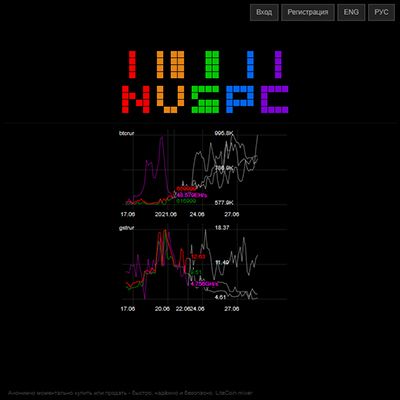400x400 pixels.
Task: Open the btcrur price chart
Action: [203, 172]
